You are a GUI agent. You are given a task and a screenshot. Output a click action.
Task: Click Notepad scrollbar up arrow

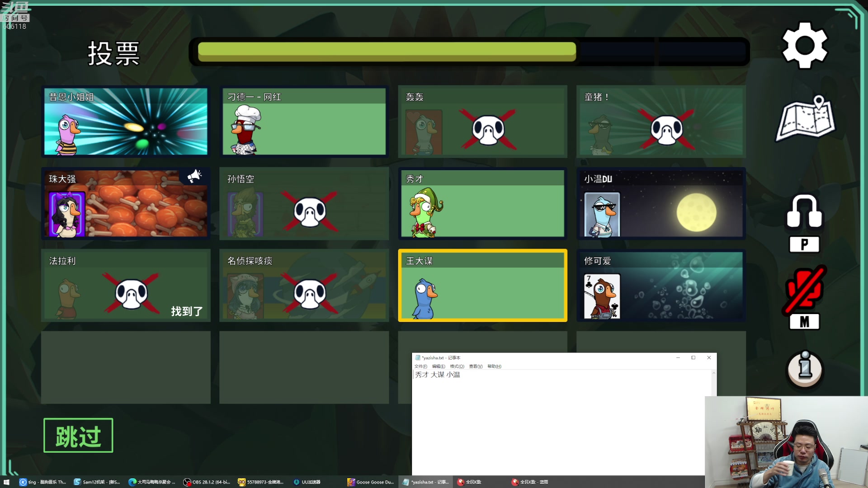point(714,373)
